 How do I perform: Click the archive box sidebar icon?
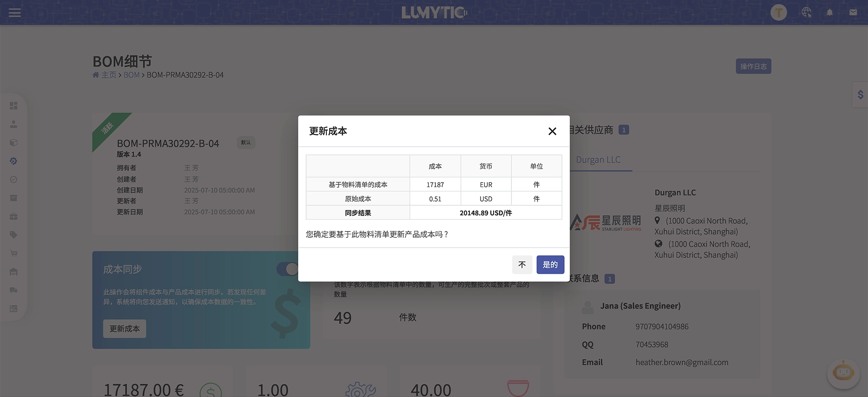(14, 198)
